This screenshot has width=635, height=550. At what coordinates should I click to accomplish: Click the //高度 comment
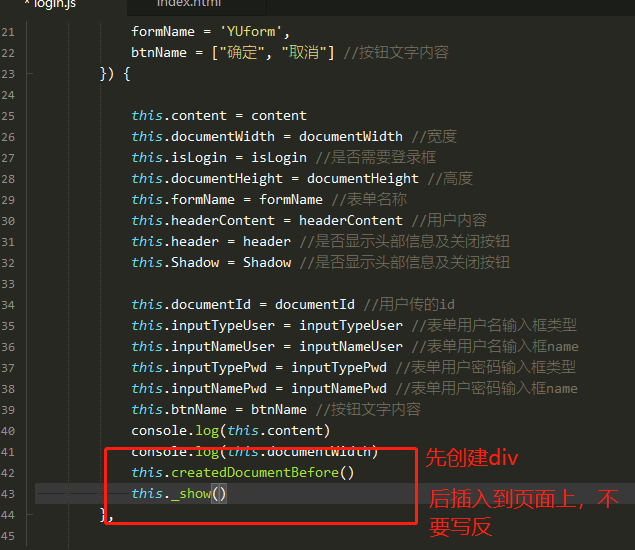click(450, 179)
